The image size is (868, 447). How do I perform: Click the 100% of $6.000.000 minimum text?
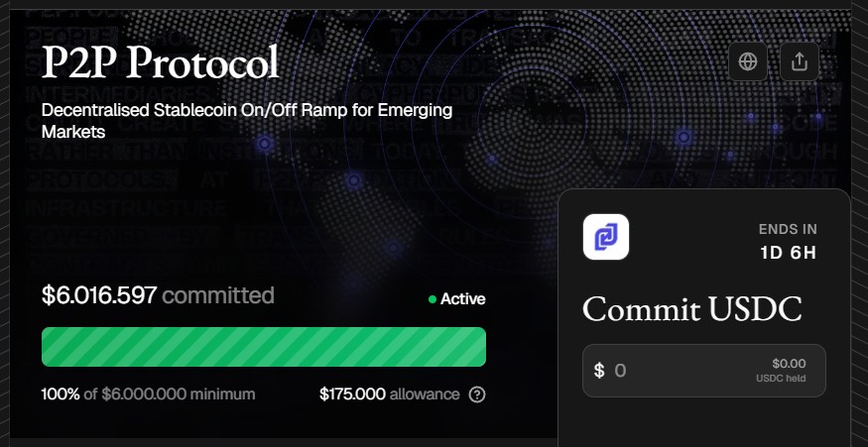(148, 394)
